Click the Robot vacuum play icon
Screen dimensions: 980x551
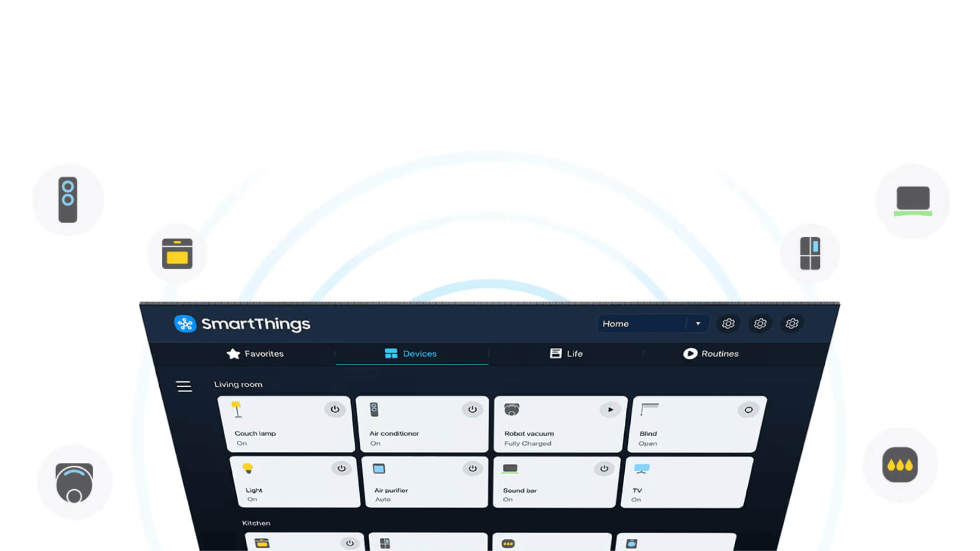click(x=609, y=409)
